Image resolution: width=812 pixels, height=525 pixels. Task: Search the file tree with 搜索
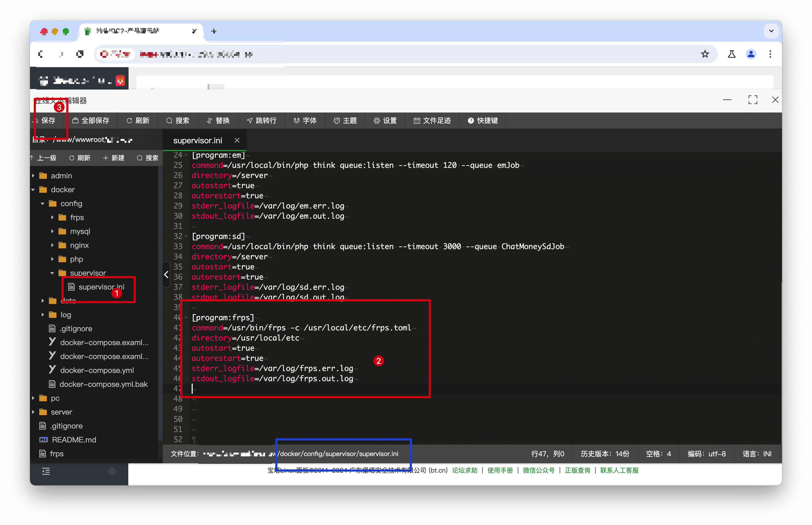coord(148,158)
